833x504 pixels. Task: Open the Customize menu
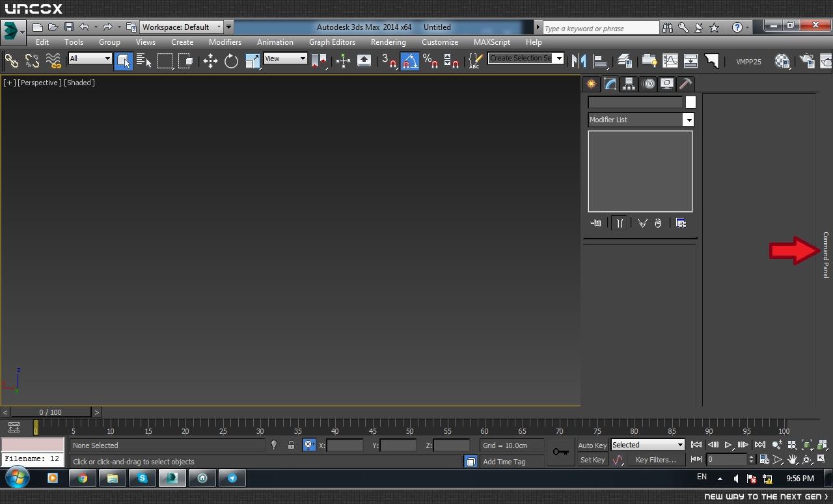tap(440, 42)
